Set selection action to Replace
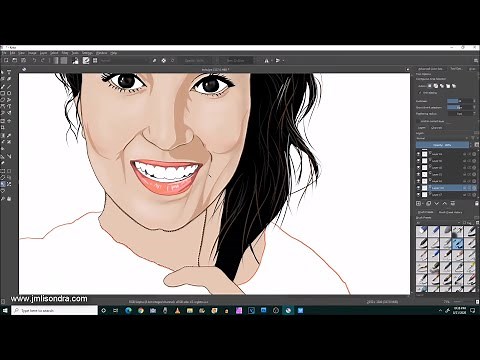 pos(430,86)
